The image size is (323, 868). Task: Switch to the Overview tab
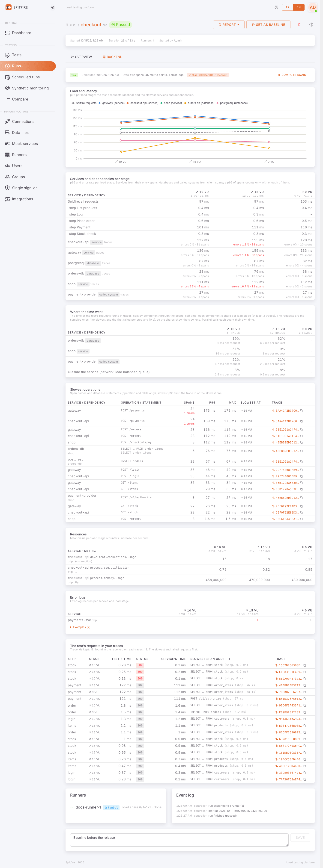[x=81, y=57]
